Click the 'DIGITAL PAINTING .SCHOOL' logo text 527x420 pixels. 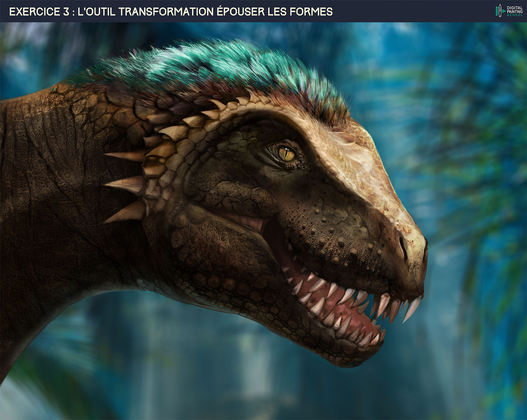[x=515, y=11]
